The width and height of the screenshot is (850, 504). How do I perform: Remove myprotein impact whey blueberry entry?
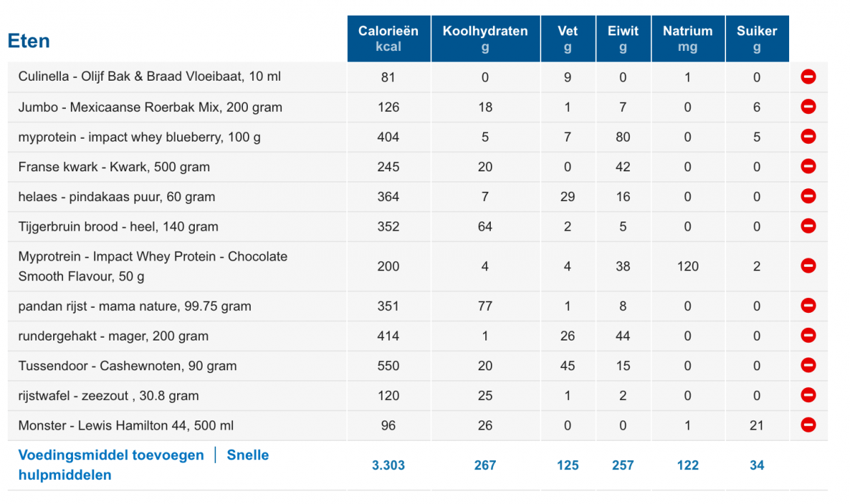pos(808,137)
